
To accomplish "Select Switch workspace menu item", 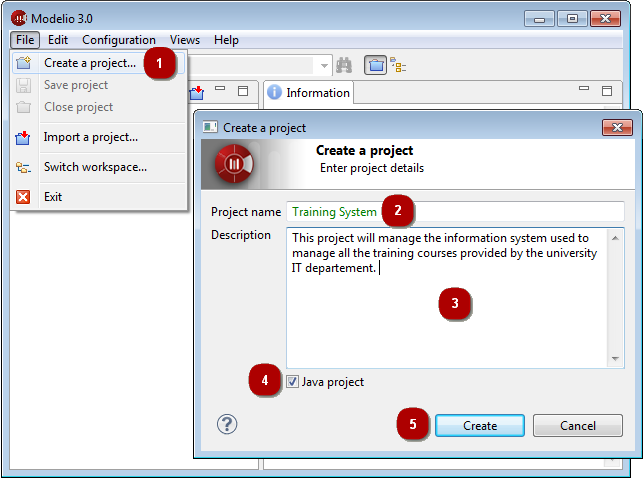I will 95,167.
